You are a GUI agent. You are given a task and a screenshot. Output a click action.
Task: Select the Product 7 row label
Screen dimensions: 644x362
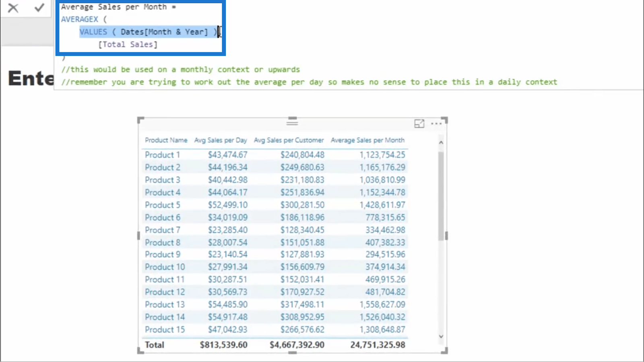click(162, 230)
